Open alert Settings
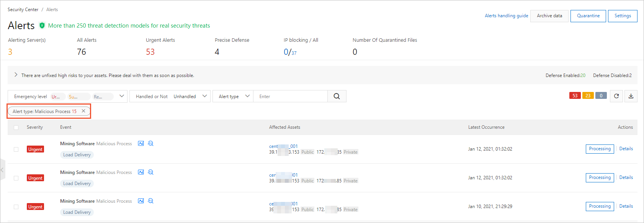This screenshot has width=644, height=223. [x=623, y=16]
